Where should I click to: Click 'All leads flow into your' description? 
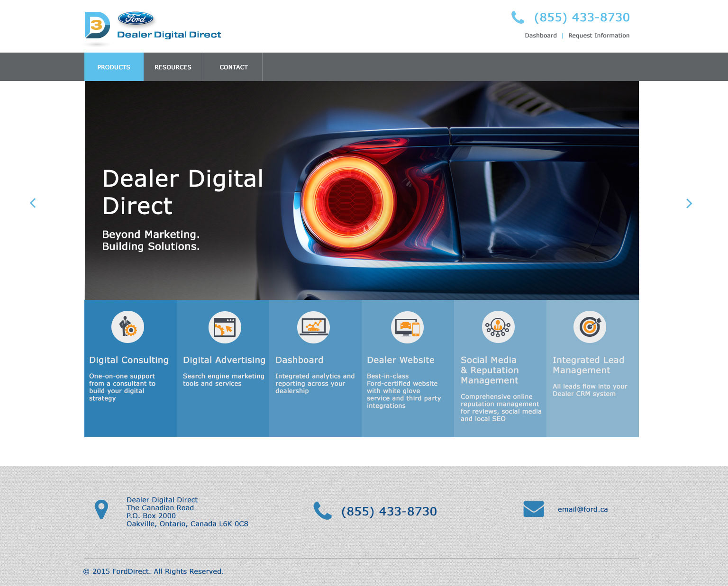[590, 390]
